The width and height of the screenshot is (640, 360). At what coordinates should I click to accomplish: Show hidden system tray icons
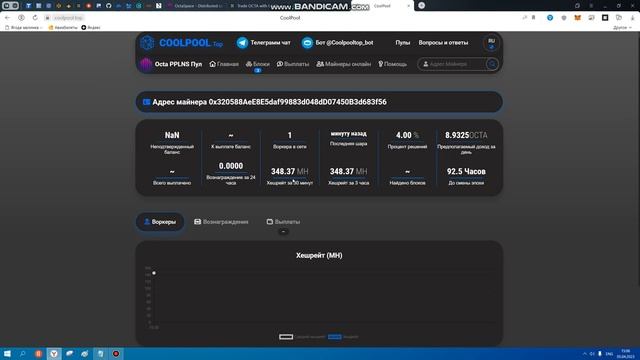(x=584, y=353)
